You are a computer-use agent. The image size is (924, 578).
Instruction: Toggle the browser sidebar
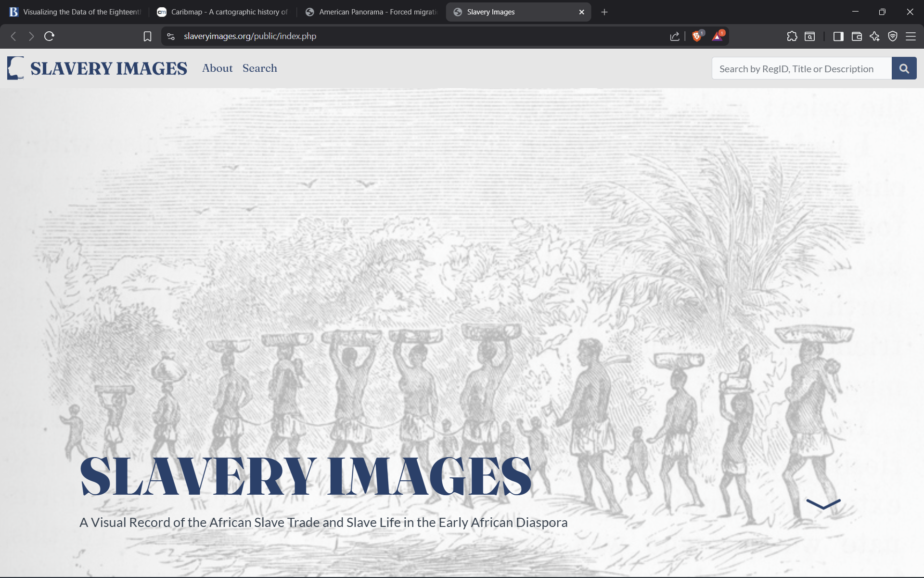tap(838, 36)
